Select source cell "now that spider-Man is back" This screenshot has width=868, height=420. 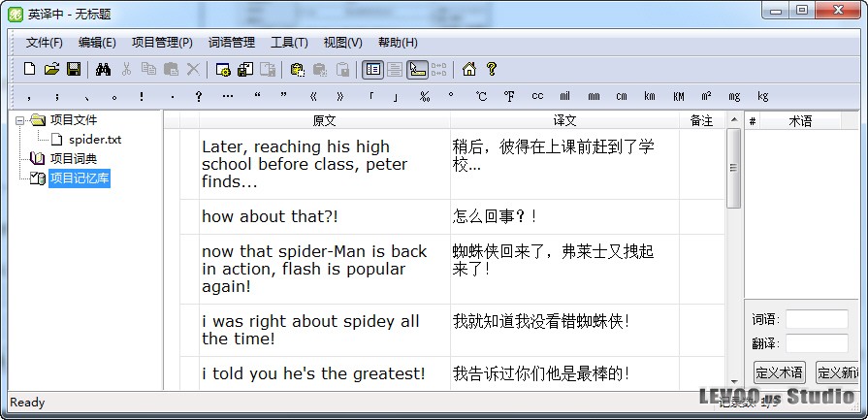pyautogui.click(x=324, y=269)
